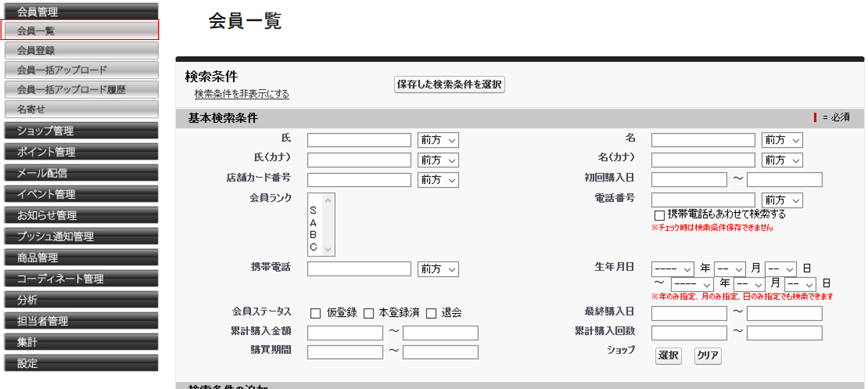
Task: Enable 携帯電話もあわせて検索する checkbox
Action: point(659,215)
